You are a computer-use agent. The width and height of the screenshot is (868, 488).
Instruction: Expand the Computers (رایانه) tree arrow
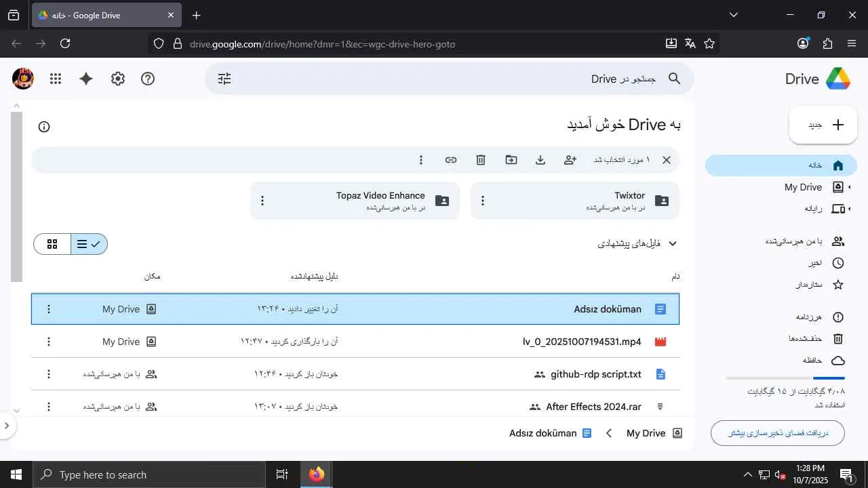(x=850, y=209)
